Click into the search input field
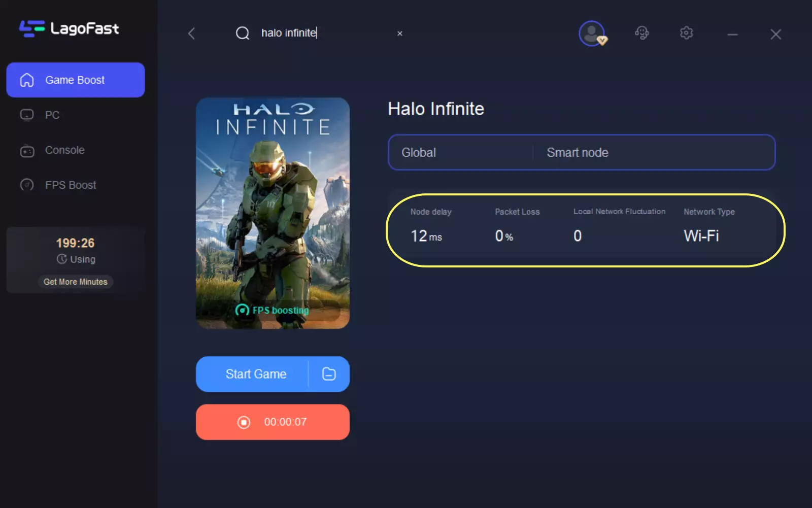Screen dimensions: 812x508 pyautogui.click(x=325, y=33)
